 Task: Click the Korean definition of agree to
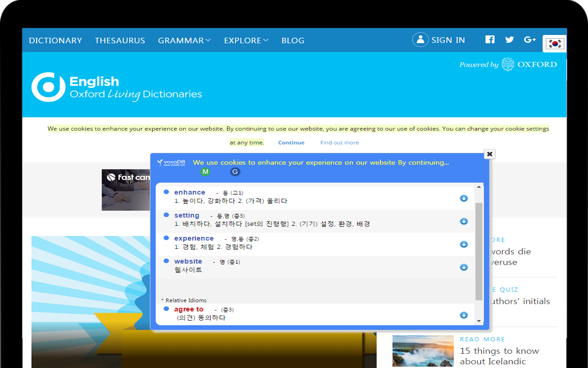(x=201, y=318)
